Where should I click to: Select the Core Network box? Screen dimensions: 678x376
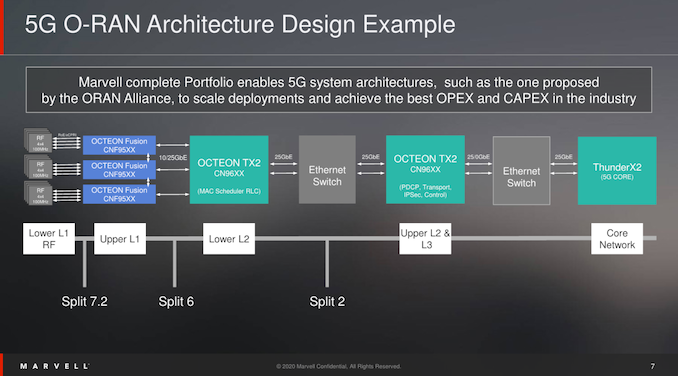pos(617,239)
